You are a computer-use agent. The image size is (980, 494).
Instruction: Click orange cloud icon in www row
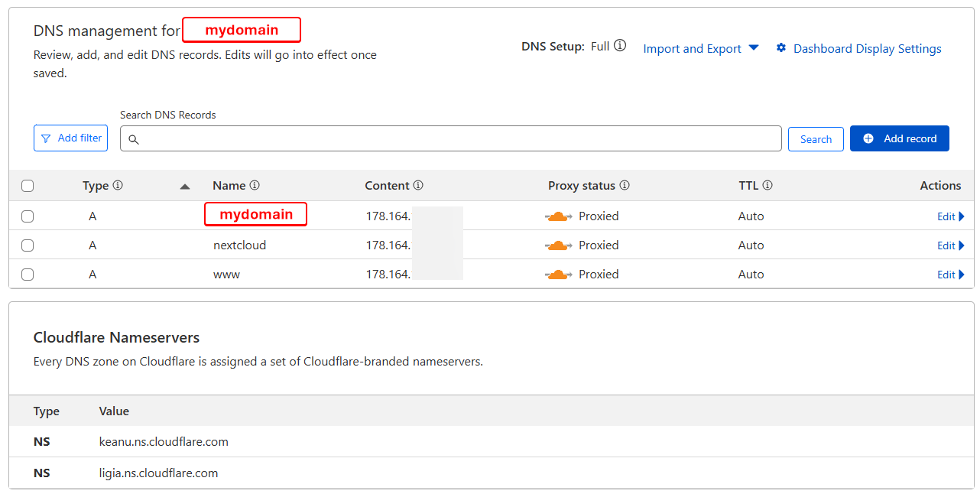click(559, 275)
